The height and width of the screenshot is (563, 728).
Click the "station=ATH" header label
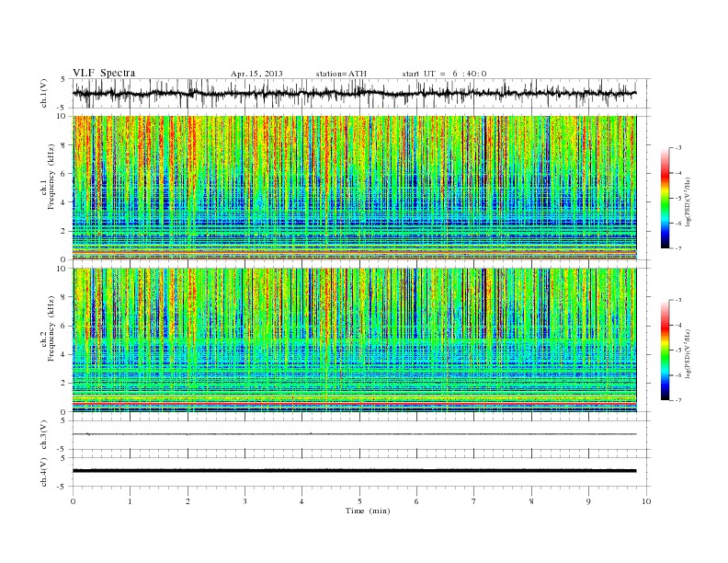(x=341, y=74)
